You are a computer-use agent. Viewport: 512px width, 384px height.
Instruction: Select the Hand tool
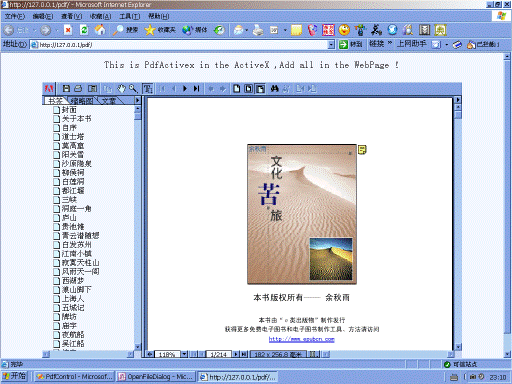point(121,89)
